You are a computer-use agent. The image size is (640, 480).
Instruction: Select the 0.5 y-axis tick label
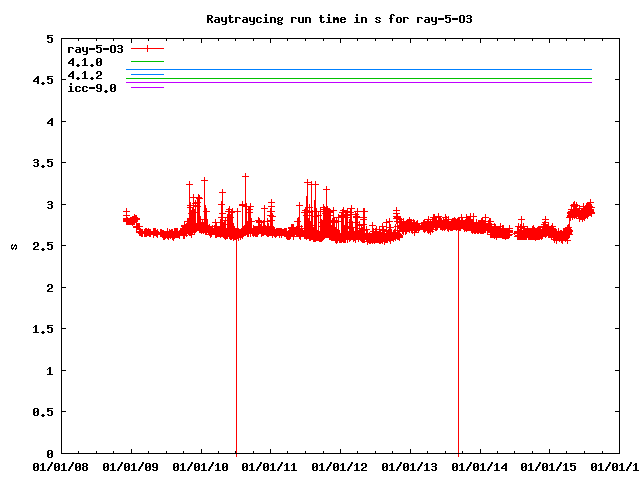pyautogui.click(x=45, y=412)
